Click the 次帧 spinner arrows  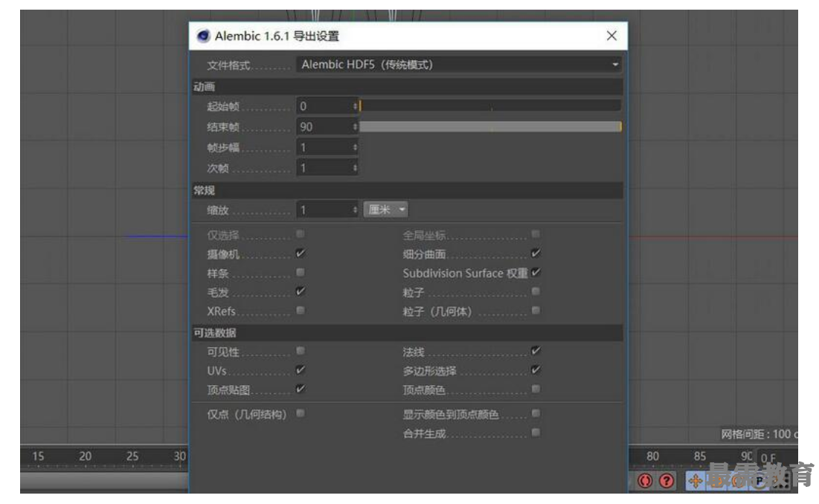click(x=355, y=168)
